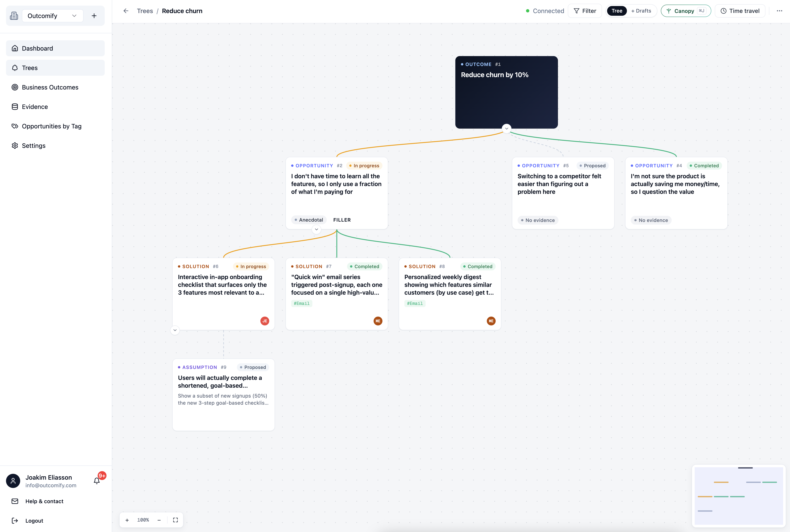Click the Completed status on Solution #7

coord(364,266)
